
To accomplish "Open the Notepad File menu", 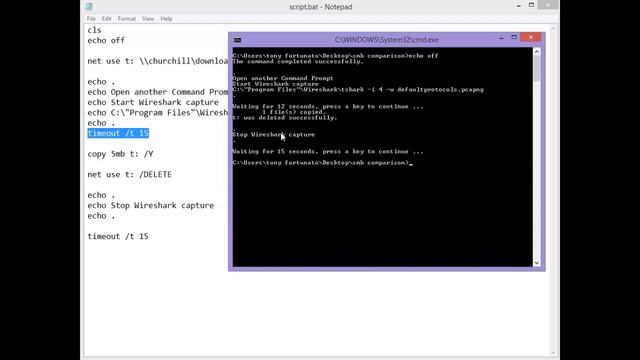I will pos(91,19).
